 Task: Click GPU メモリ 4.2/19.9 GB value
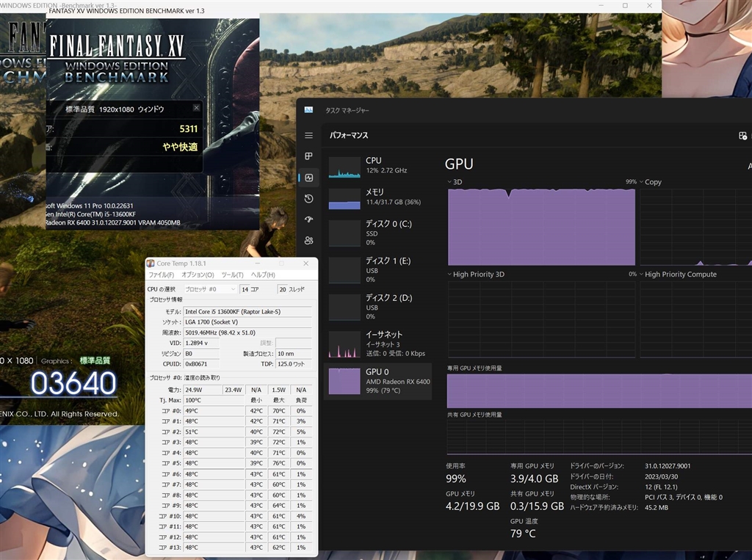[x=472, y=506]
